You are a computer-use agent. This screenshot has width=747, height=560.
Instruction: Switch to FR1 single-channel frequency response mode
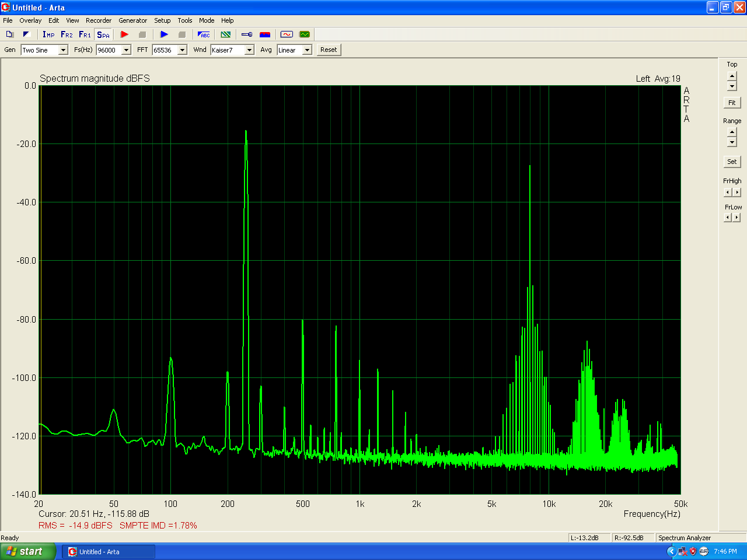85,34
